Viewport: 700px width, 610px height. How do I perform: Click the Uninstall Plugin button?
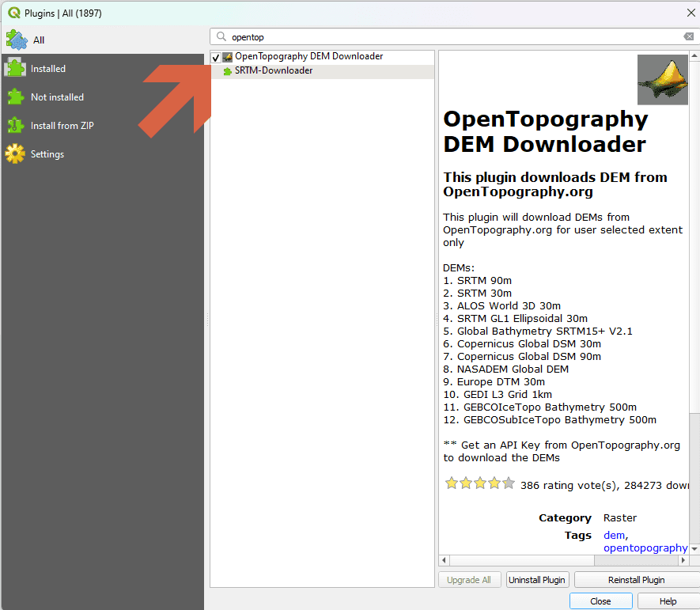[537, 580]
